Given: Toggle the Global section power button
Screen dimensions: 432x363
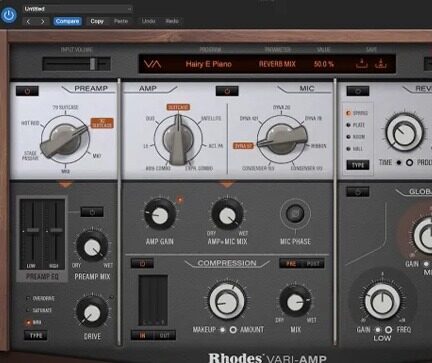Looking at the screenshot, I should tap(358, 192).
